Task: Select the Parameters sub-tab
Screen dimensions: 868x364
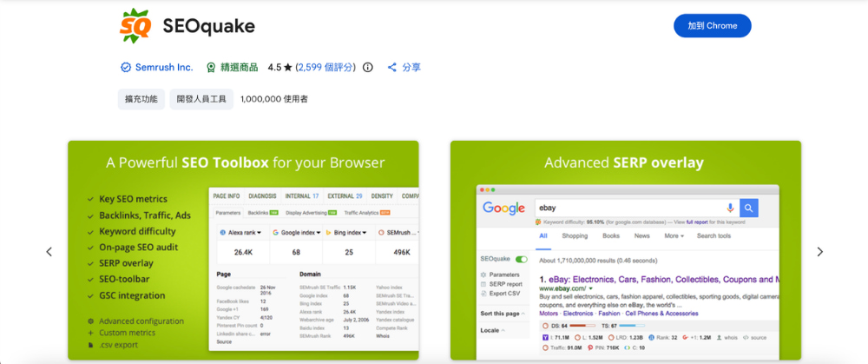Action: (228, 213)
